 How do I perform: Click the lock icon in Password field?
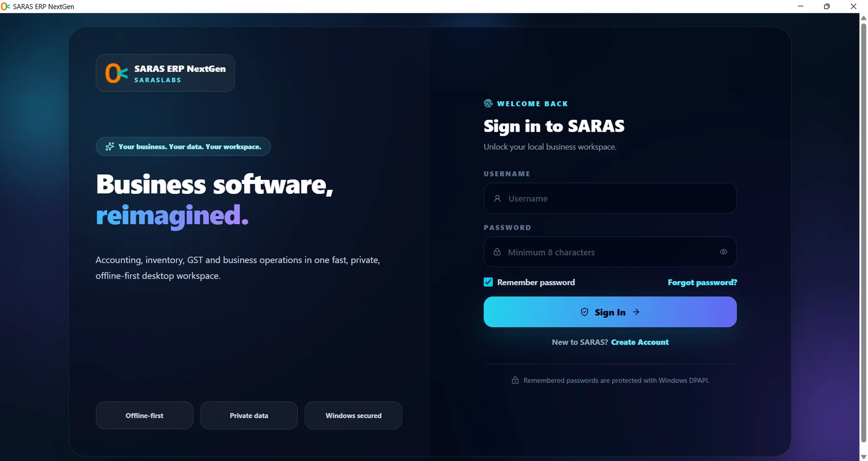click(x=497, y=252)
